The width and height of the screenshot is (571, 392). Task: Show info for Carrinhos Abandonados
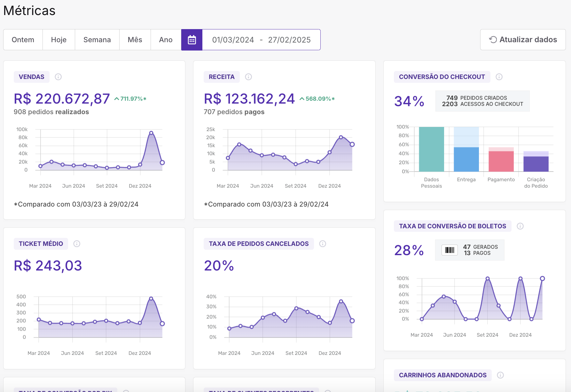(x=500, y=375)
